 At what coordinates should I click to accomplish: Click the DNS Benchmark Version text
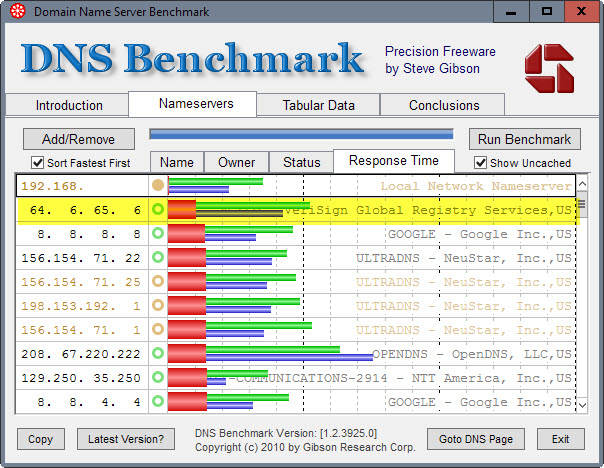tap(286, 433)
